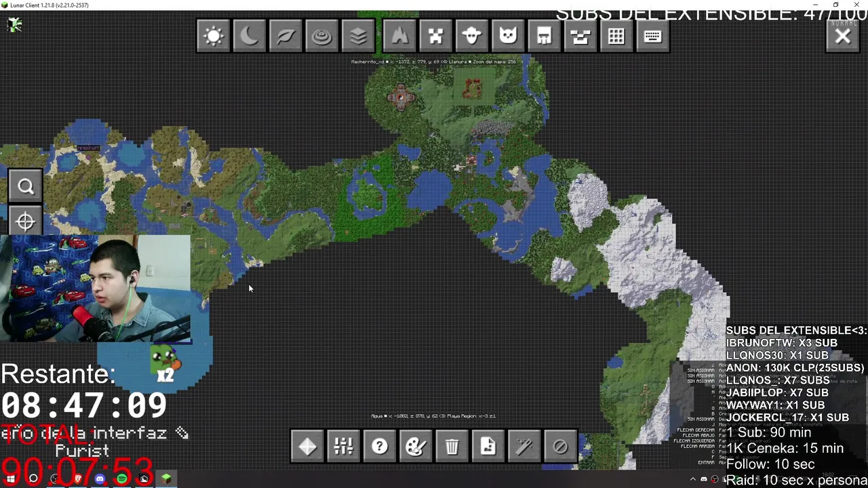Toggle pets display with the cat icon
Image resolution: width=868 pixels, height=488 pixels.
coord(508,36)
